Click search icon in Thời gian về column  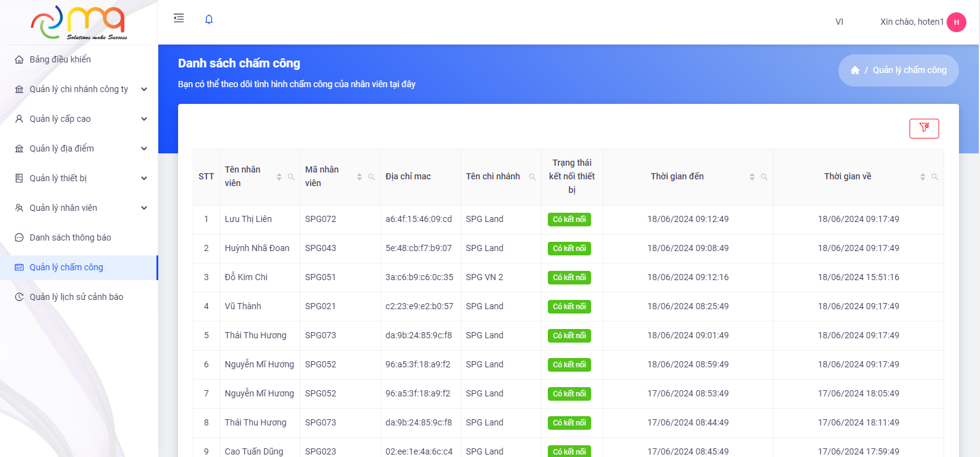click(x=934, y=177)
